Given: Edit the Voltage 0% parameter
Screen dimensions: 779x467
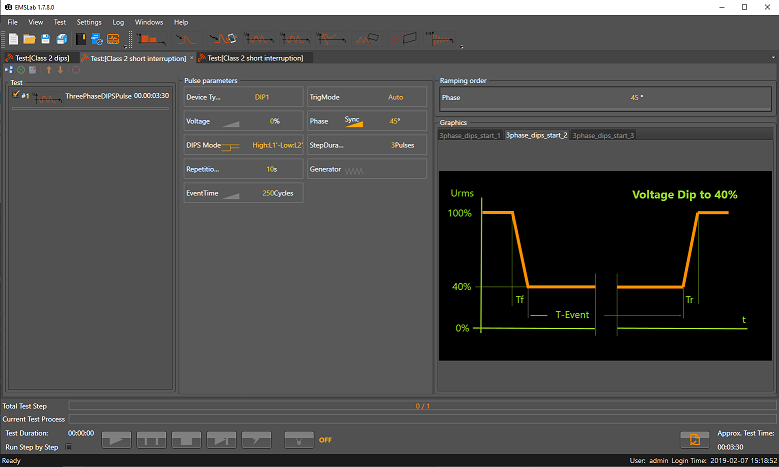Looking at the screenshot, I should coord(243,121).
